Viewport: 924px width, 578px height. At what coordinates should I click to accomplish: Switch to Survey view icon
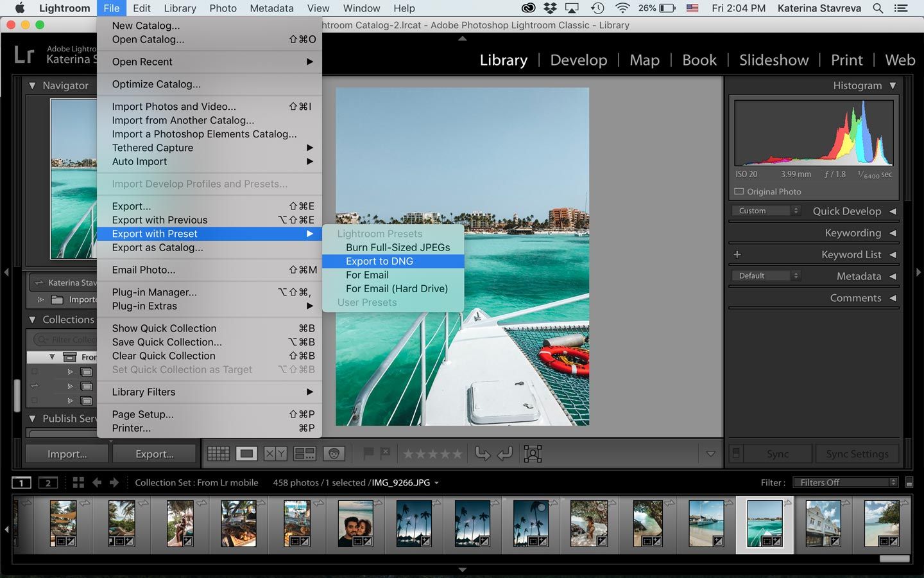pyautogui.click(x=304, y=454)
